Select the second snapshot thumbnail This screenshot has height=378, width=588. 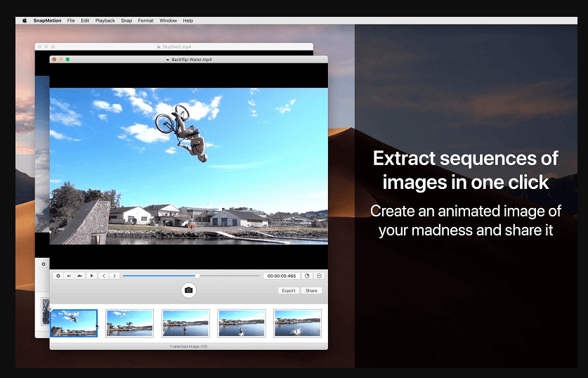(130, 323)
